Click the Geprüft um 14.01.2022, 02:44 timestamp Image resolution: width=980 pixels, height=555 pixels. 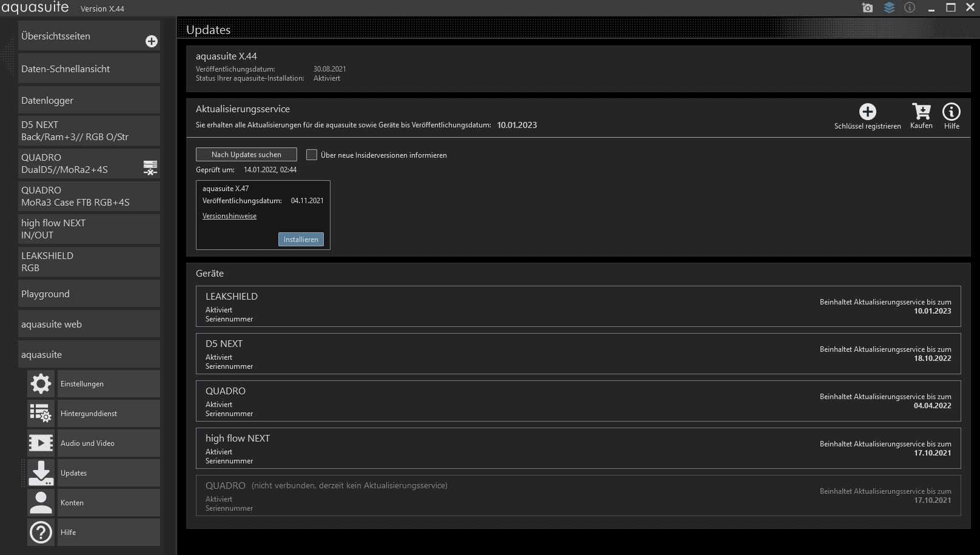pyautogui.click(x=270, y=170)
